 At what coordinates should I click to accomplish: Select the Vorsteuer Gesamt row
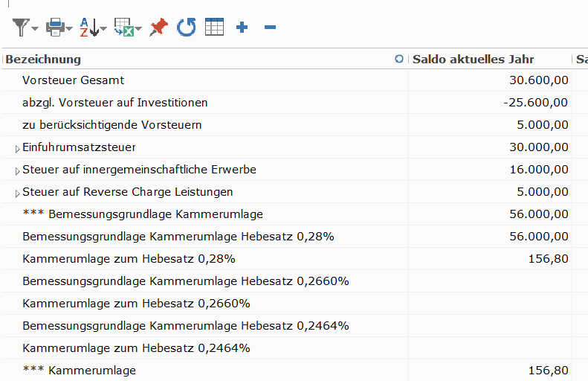click(287, 80)
